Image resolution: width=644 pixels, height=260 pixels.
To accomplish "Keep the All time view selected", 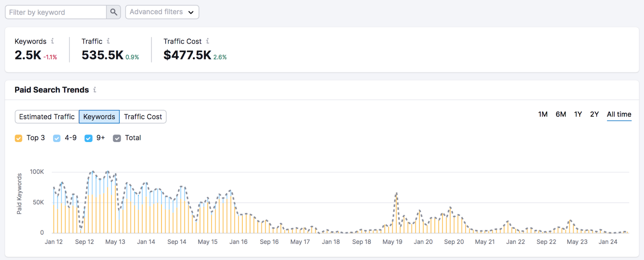I will pos(619,114).
